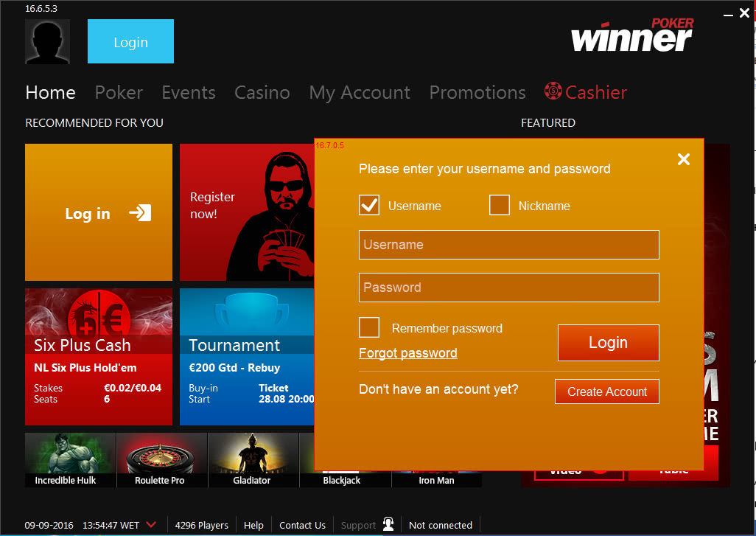Focus the Username input field
This screenshot has width=756, height=536.
tap(508, 245)
